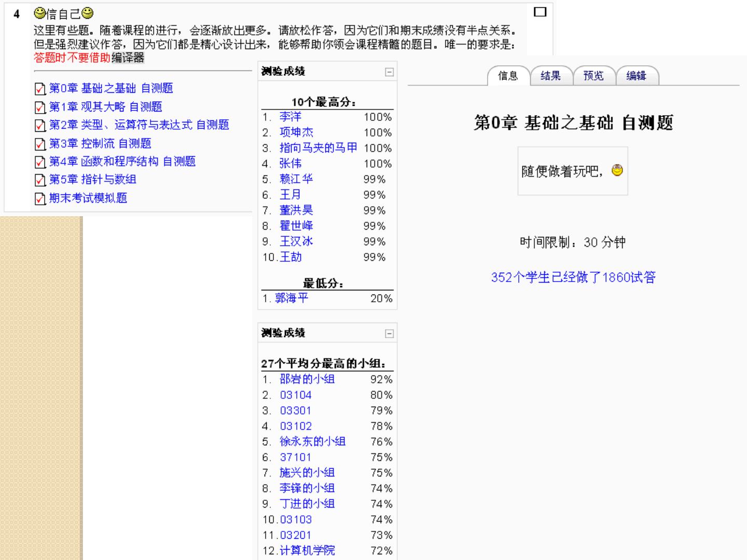Click the red 答题时不要借助 warning text

tap(72, 58)
